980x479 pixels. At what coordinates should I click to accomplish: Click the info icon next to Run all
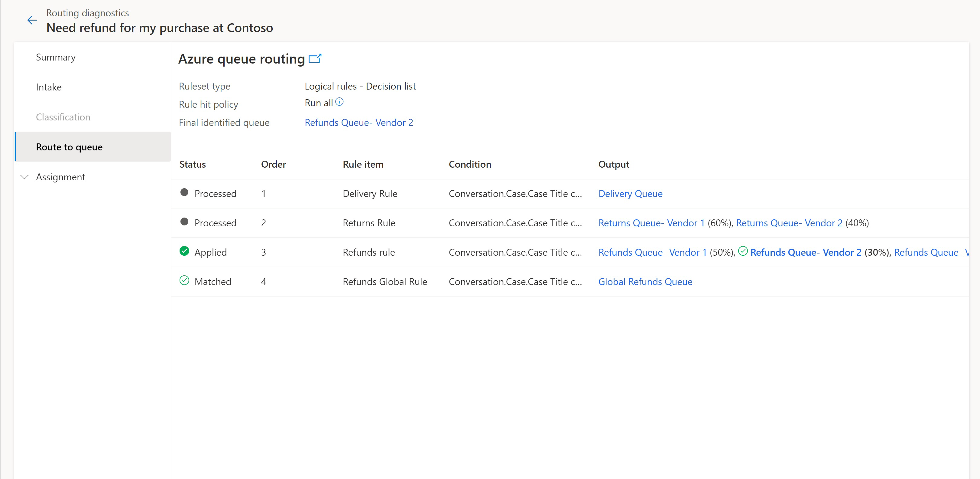tap(339, 102)
